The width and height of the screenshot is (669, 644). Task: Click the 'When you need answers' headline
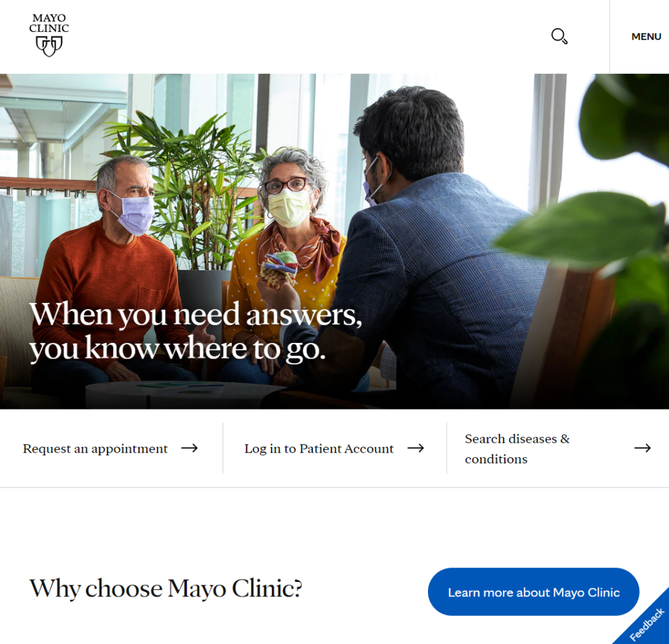(x=195, y=332)
